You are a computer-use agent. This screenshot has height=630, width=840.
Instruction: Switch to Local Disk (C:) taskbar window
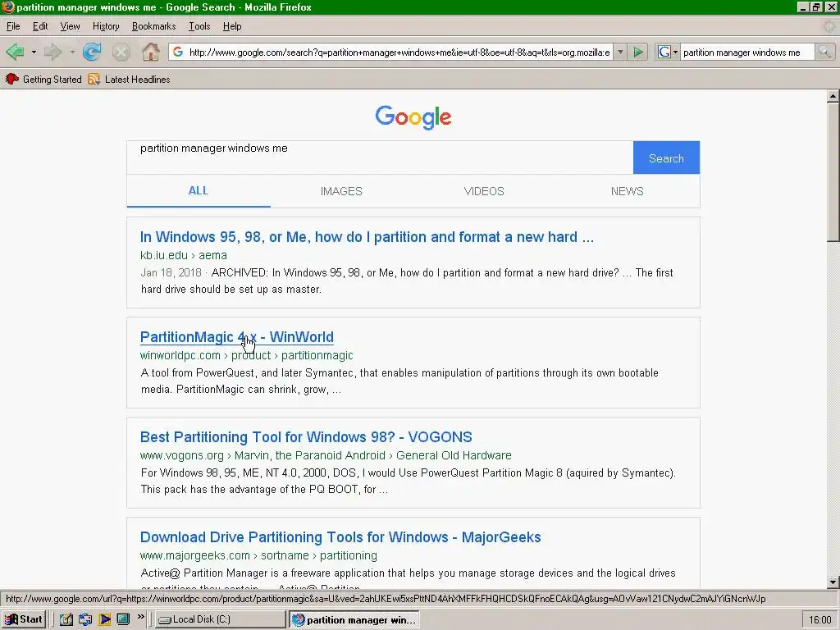pyautogui.click(x=220, y=619)
